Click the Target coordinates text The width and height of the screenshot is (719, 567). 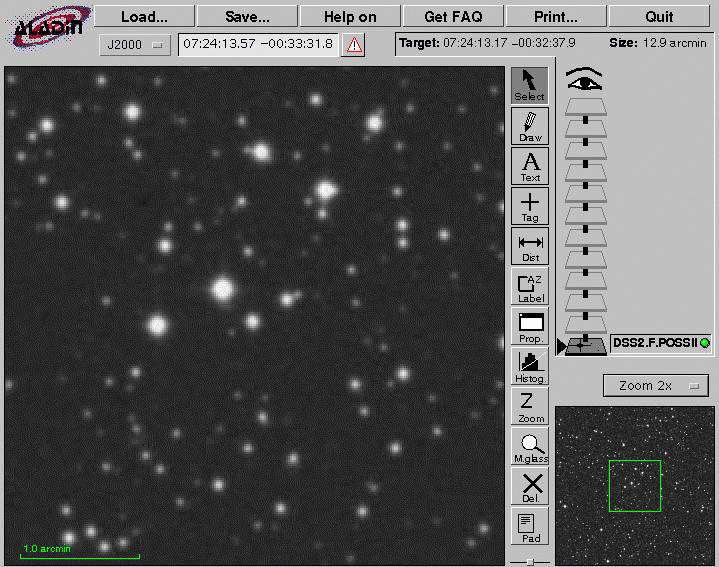487,43
